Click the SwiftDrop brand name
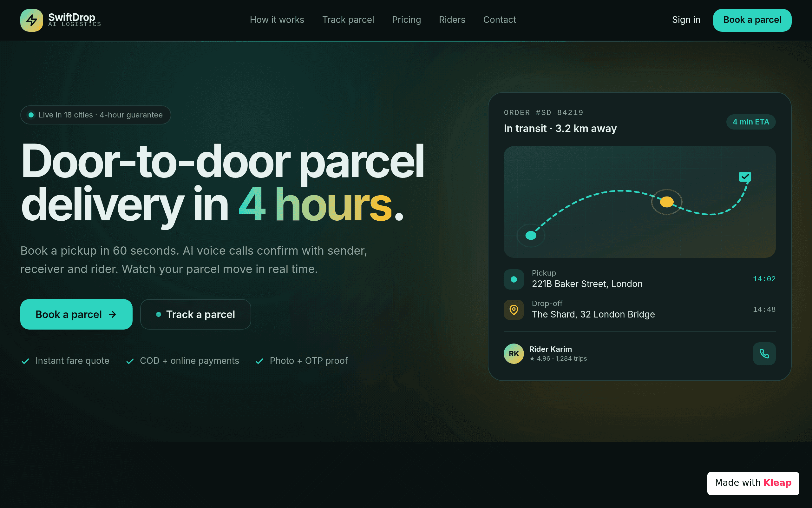This screenshot has width=812, height=508. pos(71,17)
